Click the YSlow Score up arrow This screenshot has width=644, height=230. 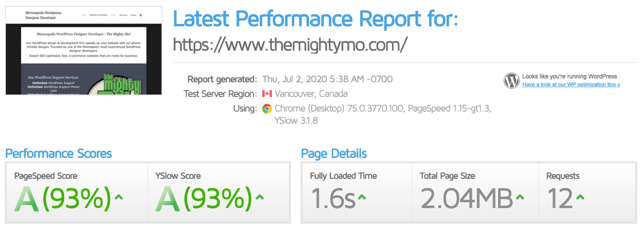[x=260, y=197]
